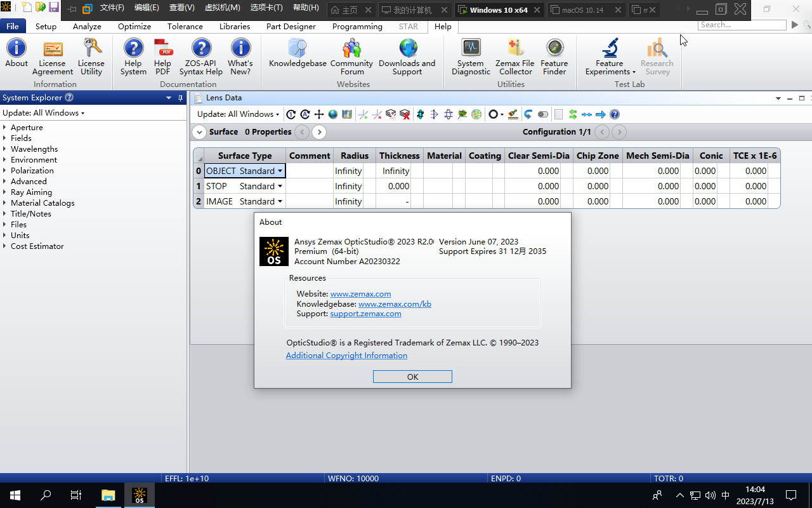Image resolution: width=812 pixels, height=508 pixels.
Task: Click the Update All Windows icon in Lens Data toolbar
Action: (x=305, y=114)
